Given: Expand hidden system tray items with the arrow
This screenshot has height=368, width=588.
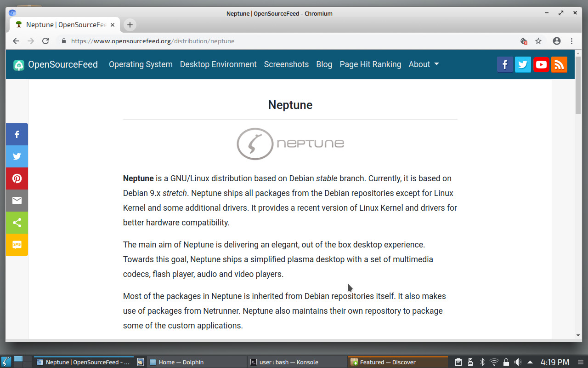Looking at the screenshot, I should tap(530, 362).
